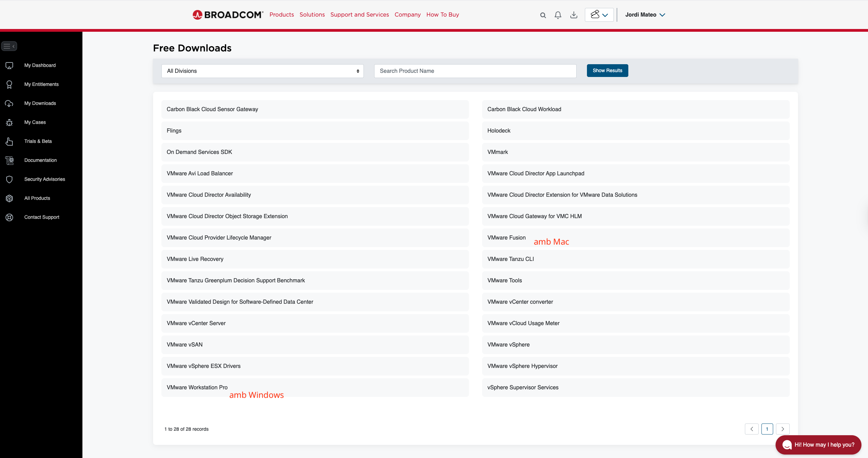Open On Demand Services SDK
This screenshot has width=868, height=458.
coord(315,152)
